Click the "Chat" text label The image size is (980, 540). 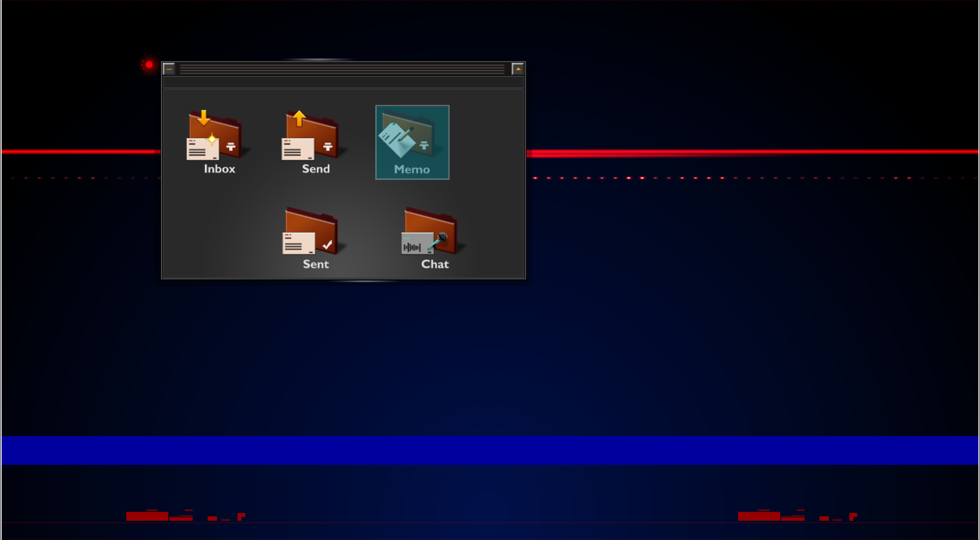tap(435, 264)
